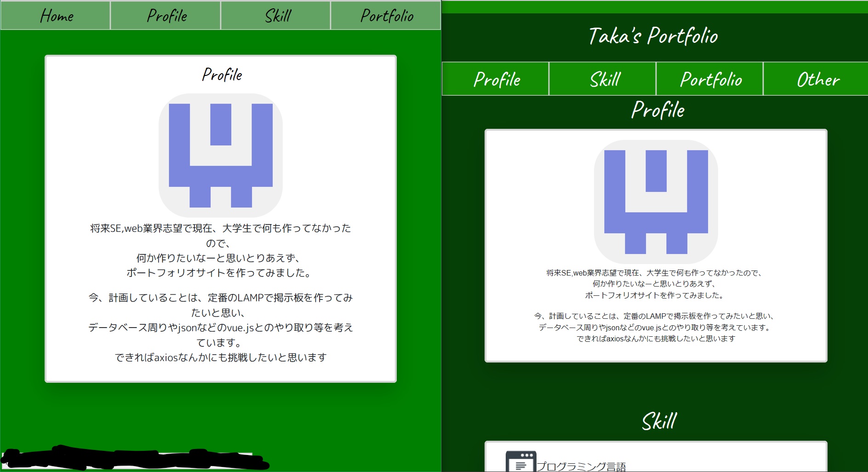The image size is (868, 472).
Task: Click the white Skill card containing the programming languages
Action: tap(657, 458)
